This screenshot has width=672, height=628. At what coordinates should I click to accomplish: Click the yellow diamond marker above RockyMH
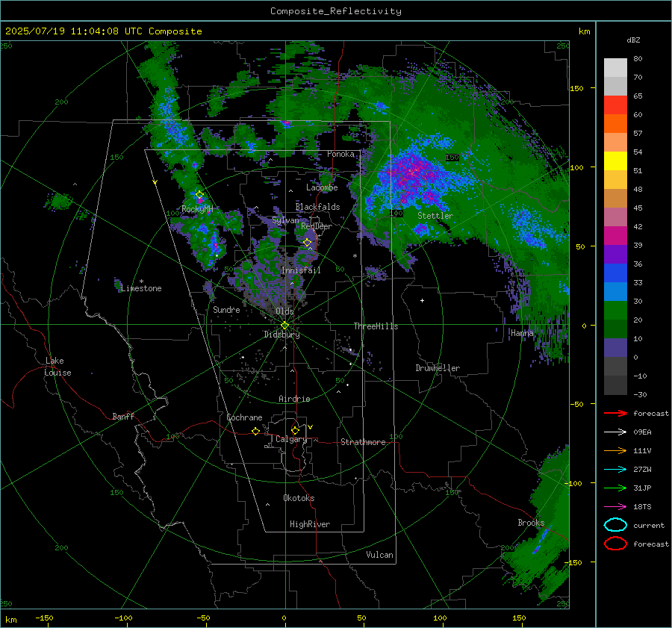199,195
